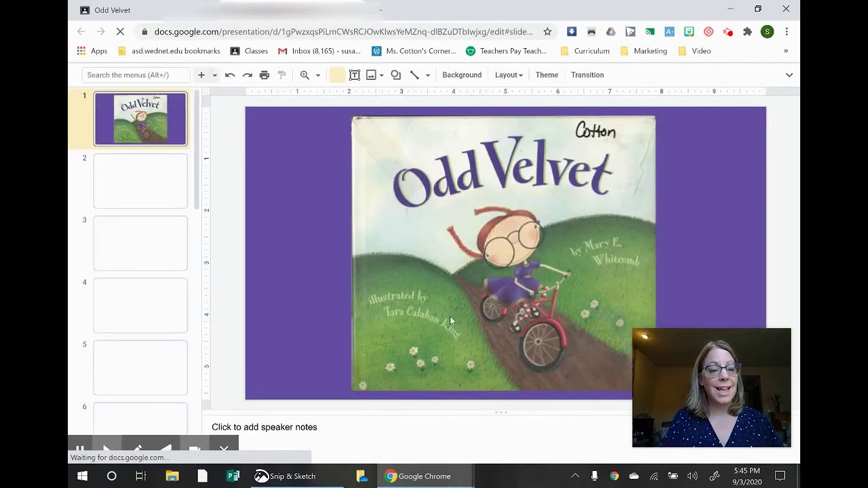Viewport: 868px width, 488px height.
Task: Select blank slide 2 thumbnail
Action: (140, 181)
